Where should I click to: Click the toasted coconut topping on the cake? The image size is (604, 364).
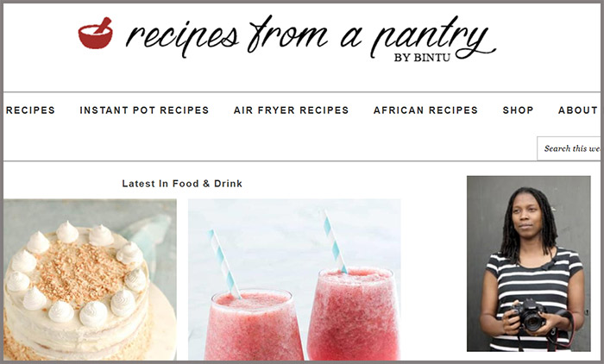point(79,272)
